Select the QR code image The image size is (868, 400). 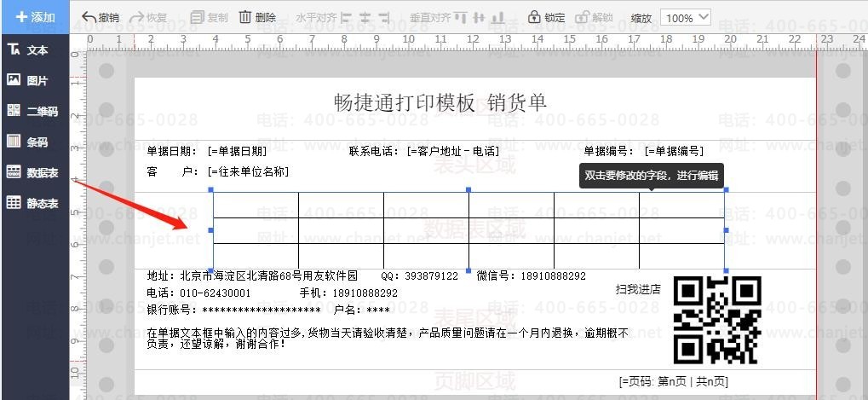[717, 321]
